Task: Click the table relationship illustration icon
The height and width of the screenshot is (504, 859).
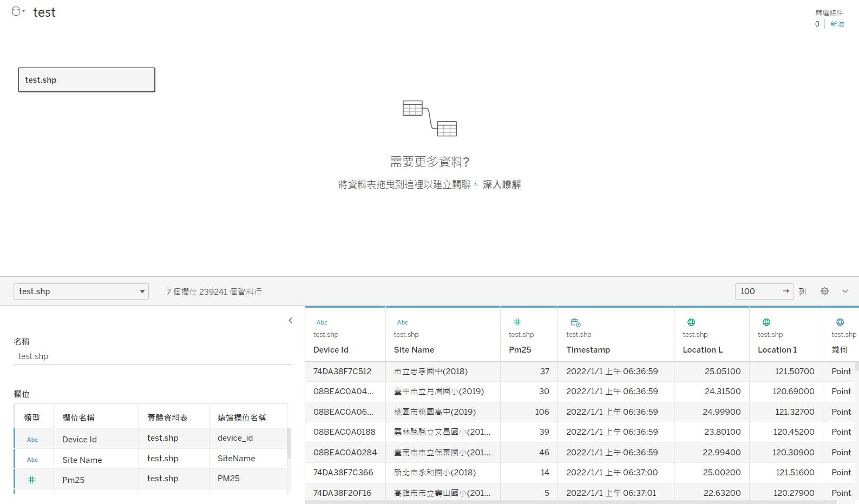Action: pos(430,118)
